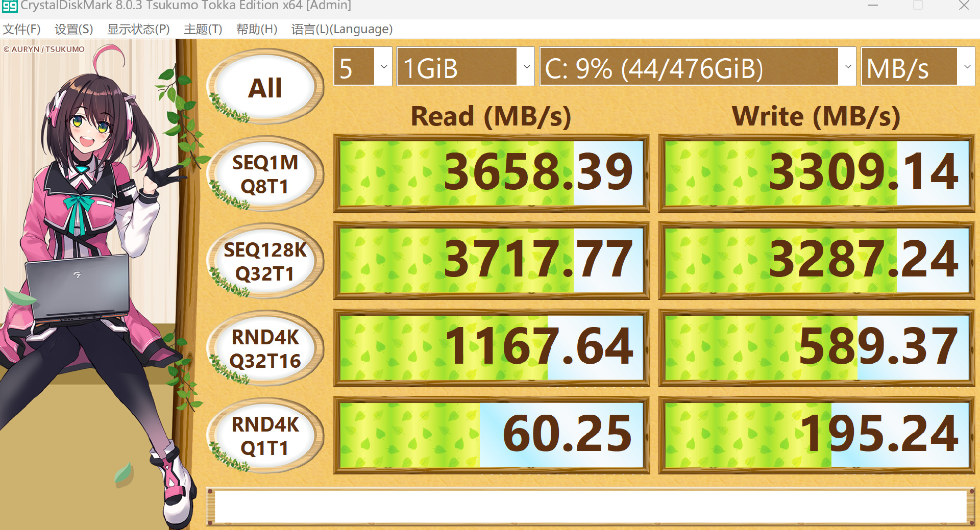Image resolution: width=980 pixels, height=530 pixels.
Task: Open the 设置(S) menu
Action: pos(74,29)
